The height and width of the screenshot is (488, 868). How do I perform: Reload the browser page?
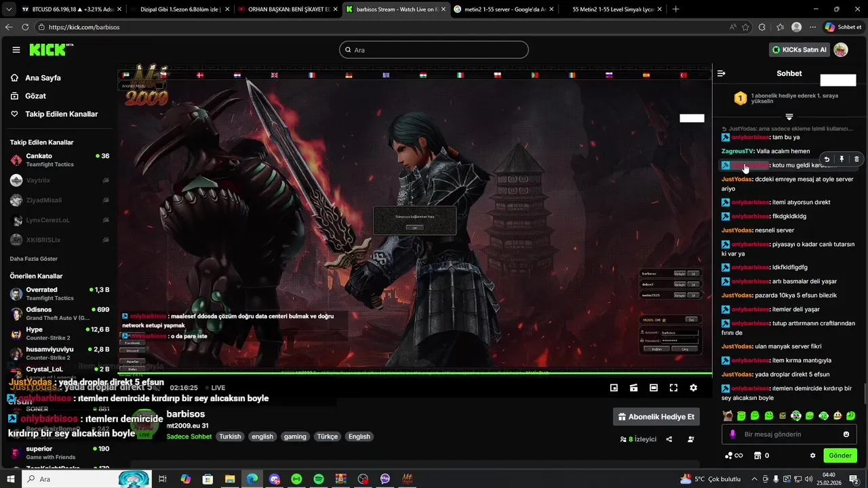pos(25,27)
